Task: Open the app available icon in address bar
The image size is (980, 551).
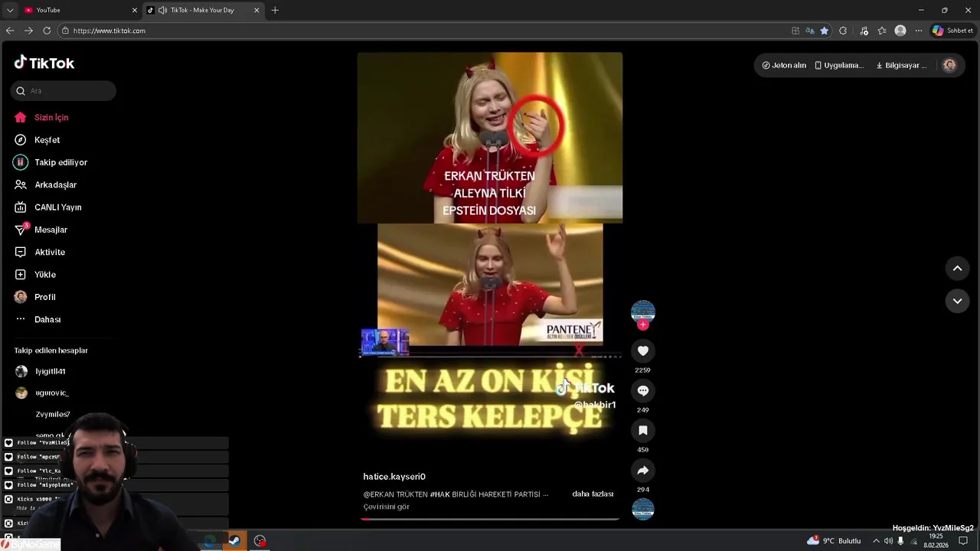Action: 795,31
